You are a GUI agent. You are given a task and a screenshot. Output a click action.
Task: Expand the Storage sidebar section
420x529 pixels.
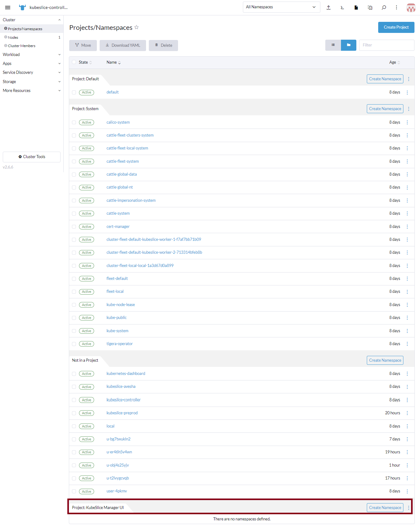[59, 82]
